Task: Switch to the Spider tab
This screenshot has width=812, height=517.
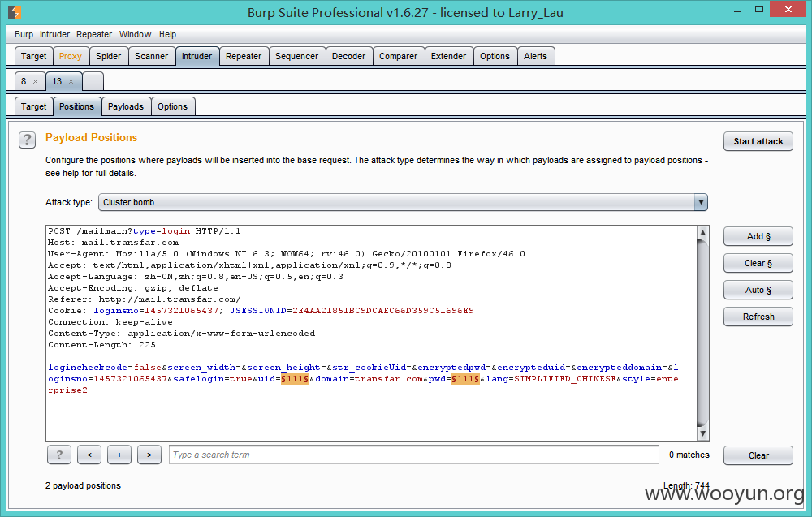Action: (x=108, y=56)
